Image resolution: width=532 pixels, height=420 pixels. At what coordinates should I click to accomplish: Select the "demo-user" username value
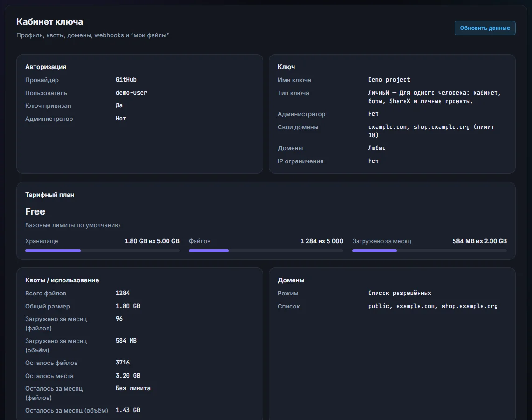click(x=131, y=92)
